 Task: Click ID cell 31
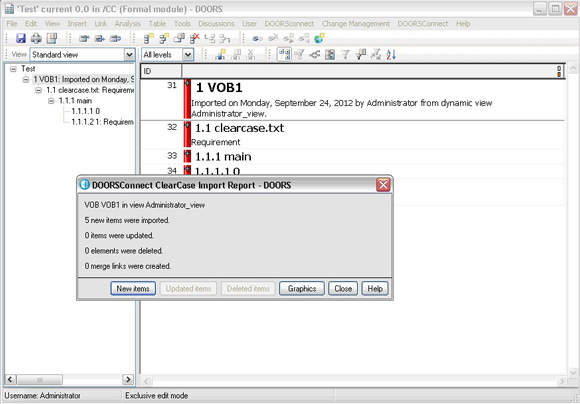(x=172, y=85)
